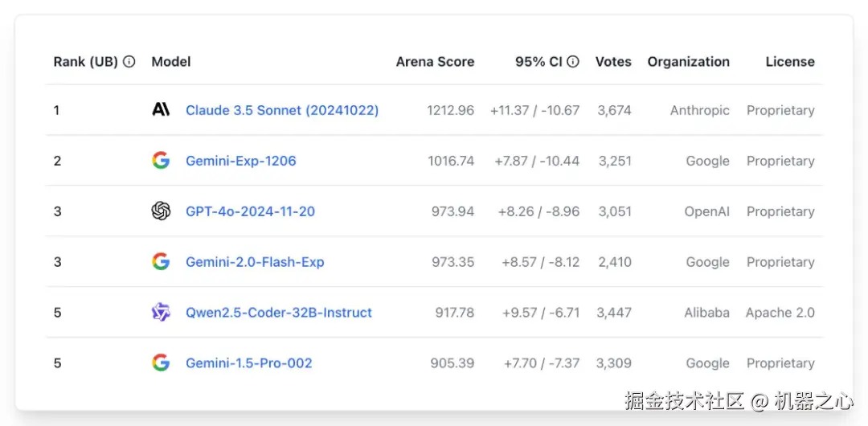The width and height of the screenshot is (868, 426).
Task: Open the GPT-4o-2024-11-20 model link
Action: (250, 211)
